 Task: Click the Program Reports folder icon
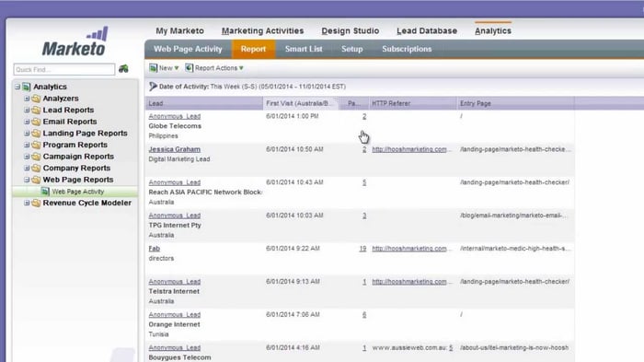pyautogui.click(x=36, y=145)
